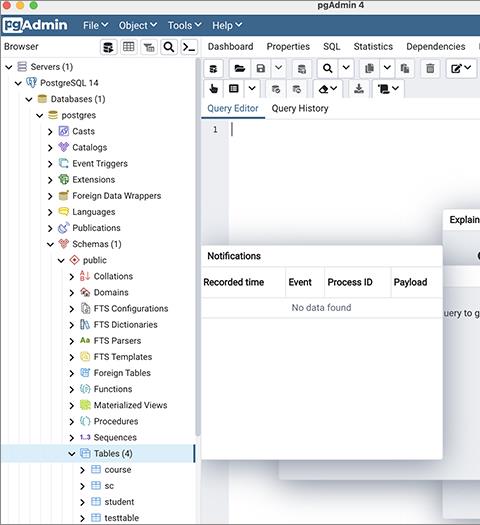Open the PSQL tool terminal icon
480x525 pixels.
[x=189, y=47]
